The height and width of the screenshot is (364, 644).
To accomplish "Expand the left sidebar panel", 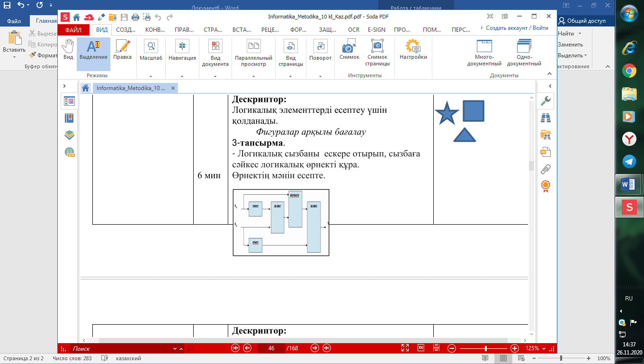I will 64,86.
